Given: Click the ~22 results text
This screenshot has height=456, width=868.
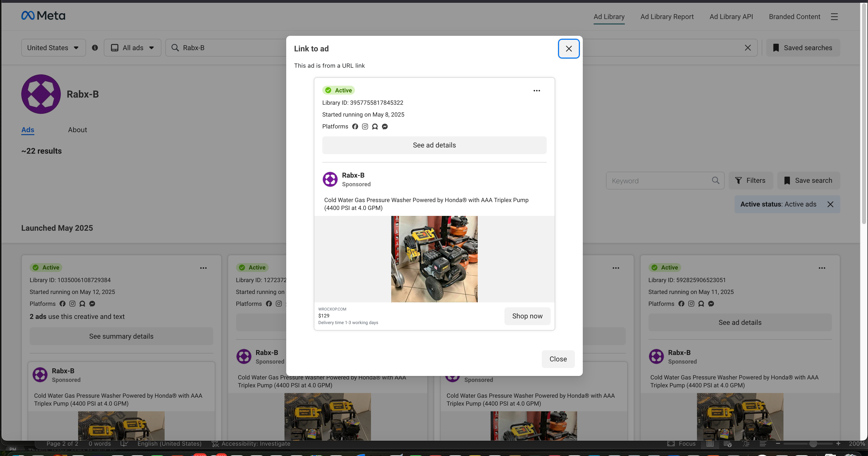Looking at the screenshot, I should 42,151.
